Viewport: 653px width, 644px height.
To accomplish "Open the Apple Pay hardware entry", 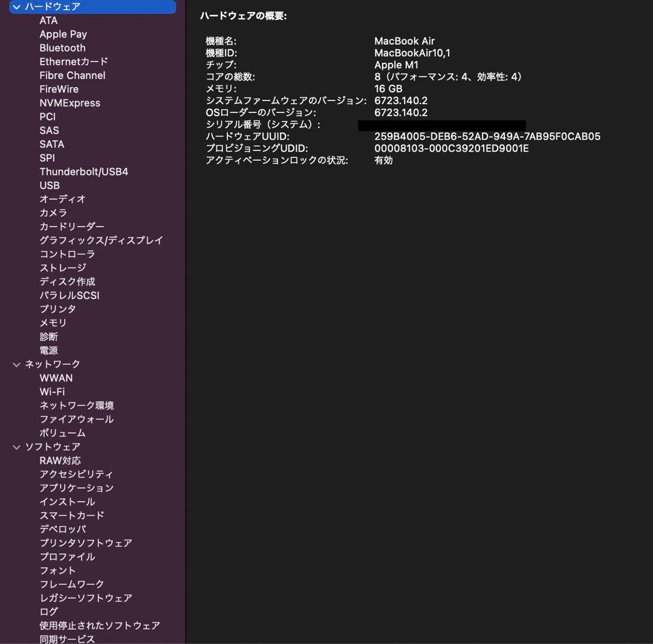I will [x=63, y=34].
